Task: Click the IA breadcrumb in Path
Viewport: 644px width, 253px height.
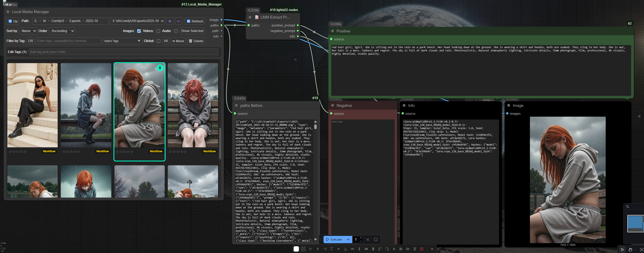Action: coord(45,21)
